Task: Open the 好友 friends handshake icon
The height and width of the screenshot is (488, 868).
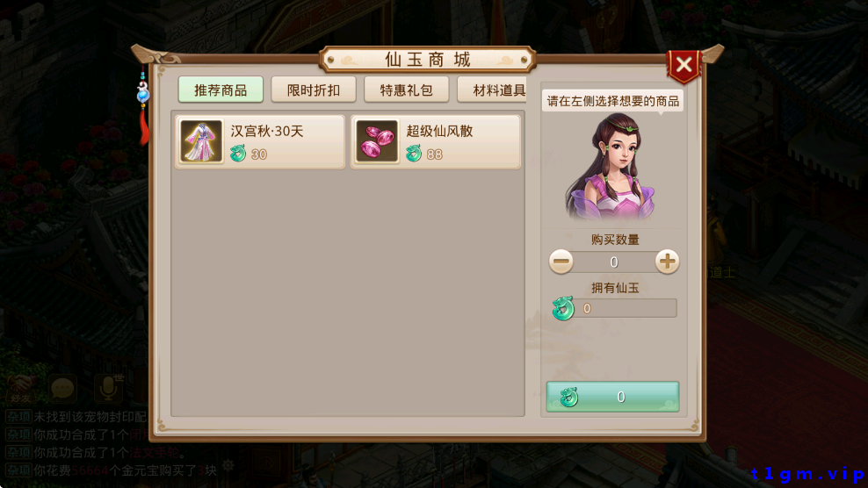Action: pyautogui.click(x=20, y=389)
